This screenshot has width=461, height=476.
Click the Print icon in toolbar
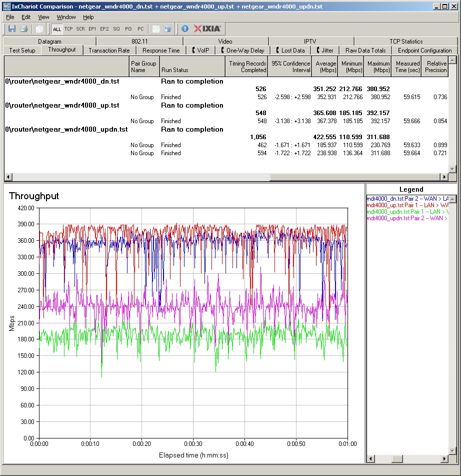pyautogui.click(x=24, y=29)
